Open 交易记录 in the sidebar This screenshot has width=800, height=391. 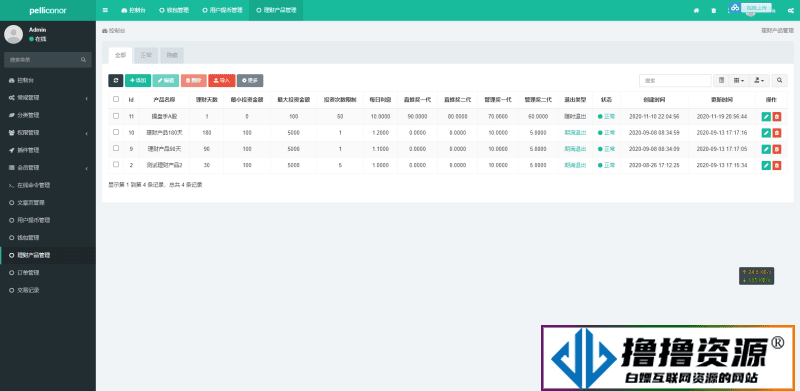point(47,290)
